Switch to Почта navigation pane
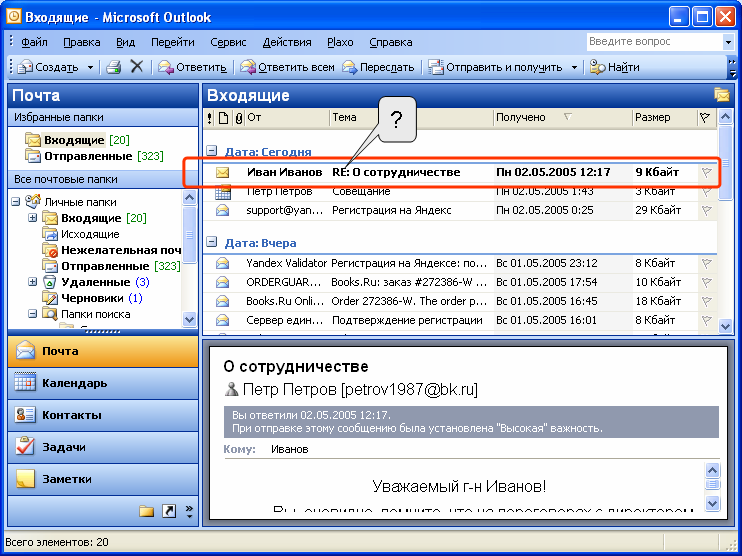 103,351
